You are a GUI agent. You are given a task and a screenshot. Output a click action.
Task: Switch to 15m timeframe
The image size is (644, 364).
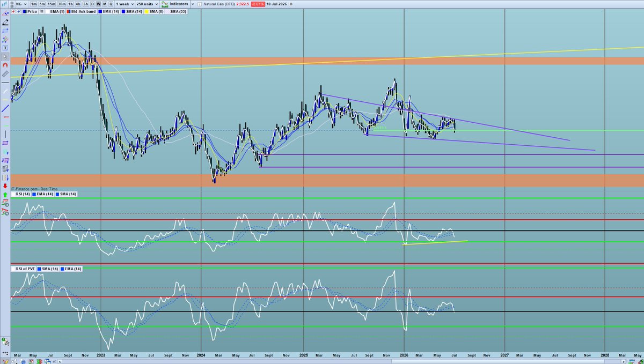pos(52,4)
